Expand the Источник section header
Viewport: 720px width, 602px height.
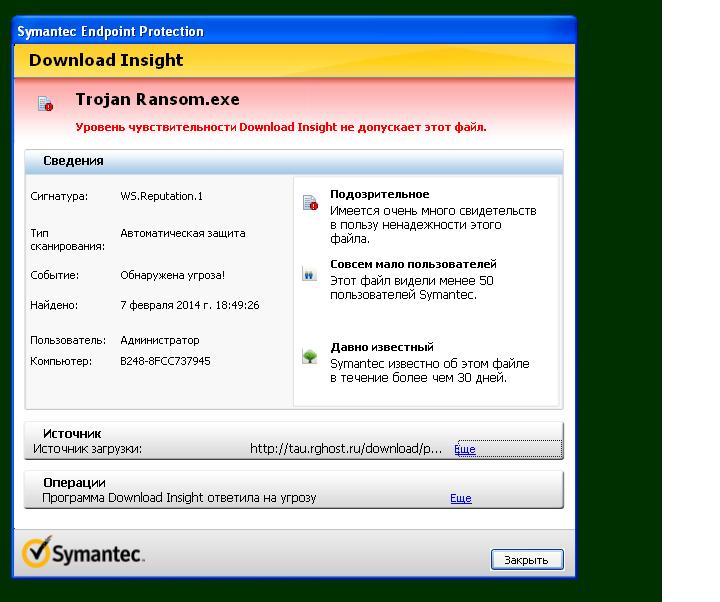[x=72, y=433]
